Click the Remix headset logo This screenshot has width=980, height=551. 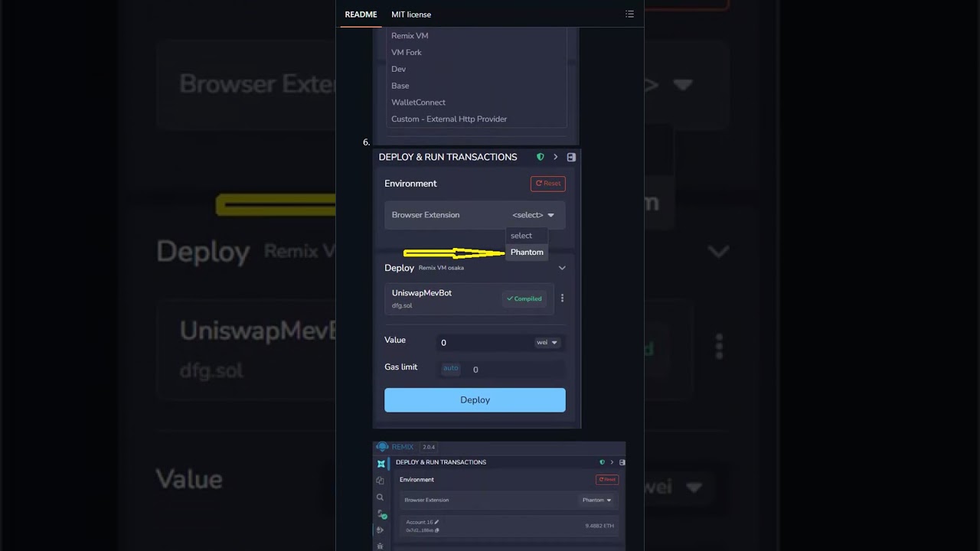[382, 447]
